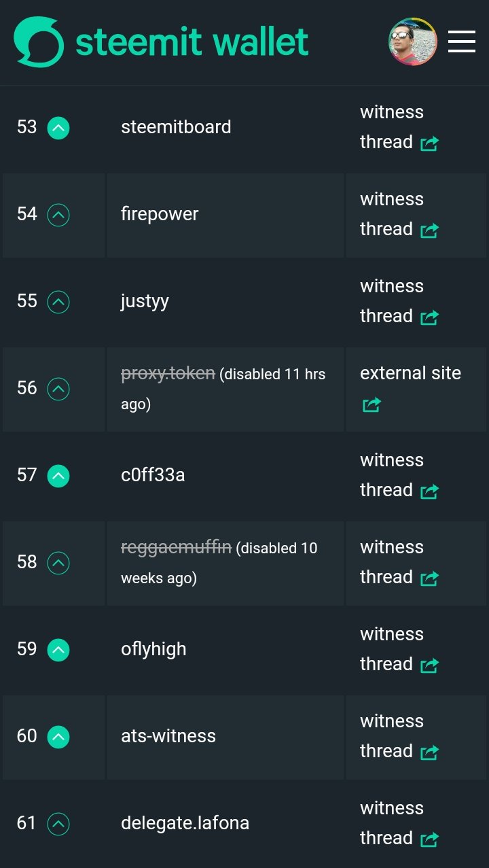489x868 pixels.
Task: Open firepower witness thread link icon
Action: click(429, 230)
